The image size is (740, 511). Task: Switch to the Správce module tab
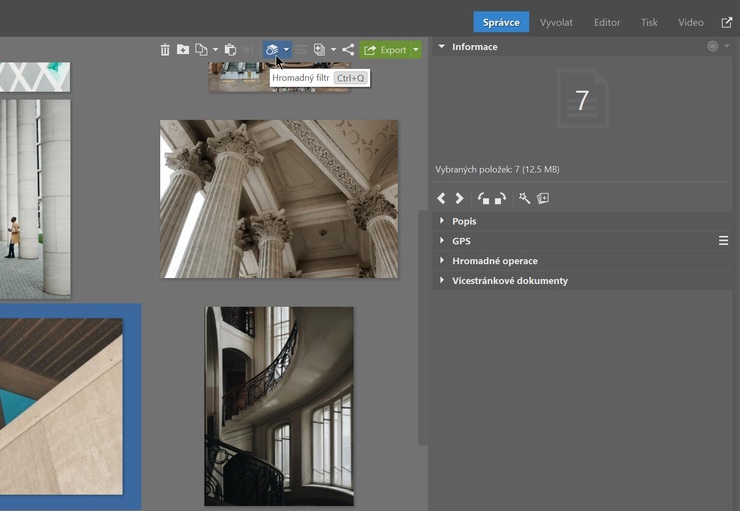(501, 22)
